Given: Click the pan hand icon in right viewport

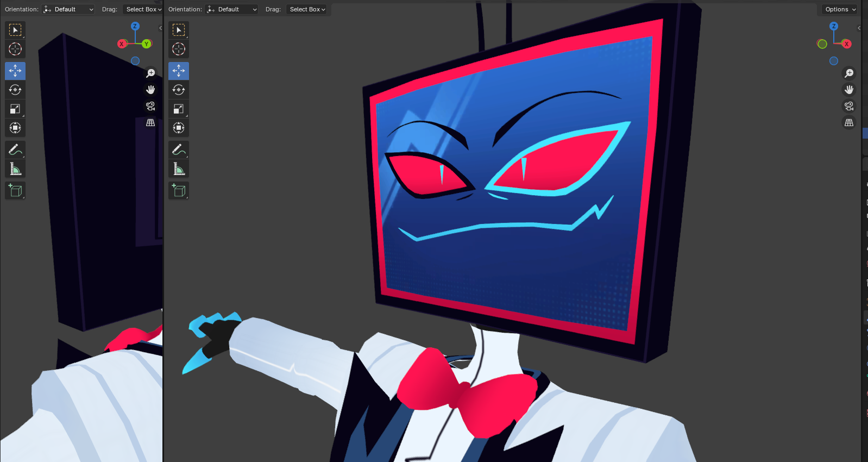Looking at the screenshot, I should coord(849,90).
